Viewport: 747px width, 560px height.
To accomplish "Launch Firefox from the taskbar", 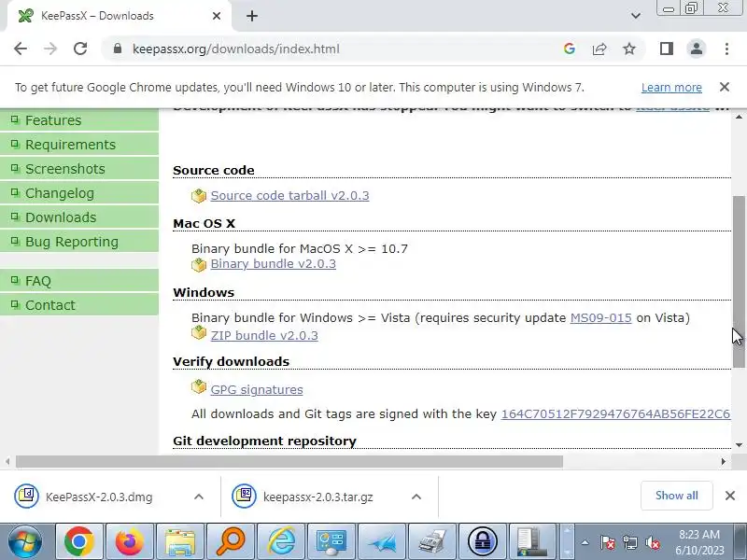I will tap(130, 542).
